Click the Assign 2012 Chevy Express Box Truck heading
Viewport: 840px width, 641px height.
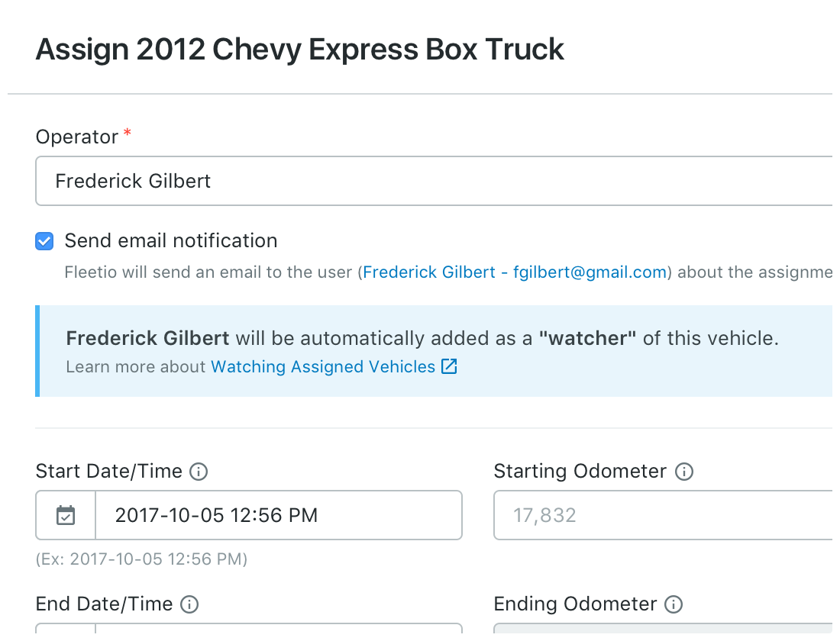click(x=300, y=50)
